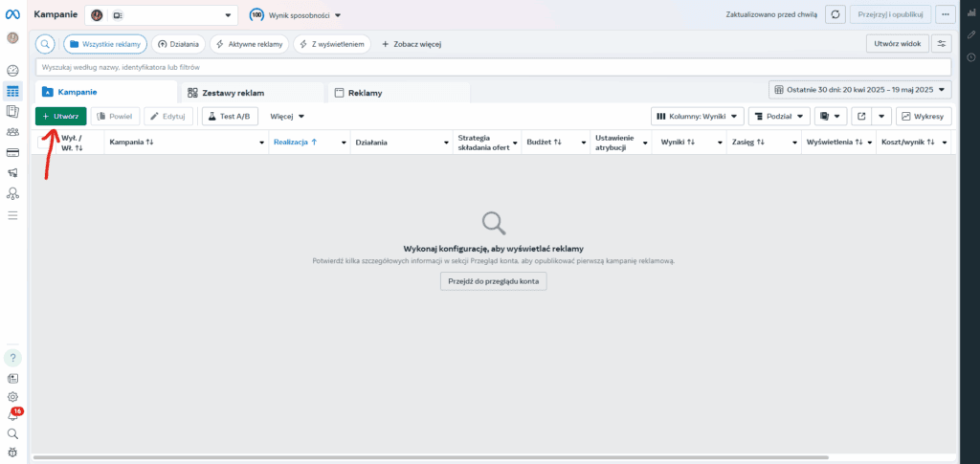This screenshot has width=980, height=464.
Task: Click Przejdź do przeglądu konta button
Action: 493,281
